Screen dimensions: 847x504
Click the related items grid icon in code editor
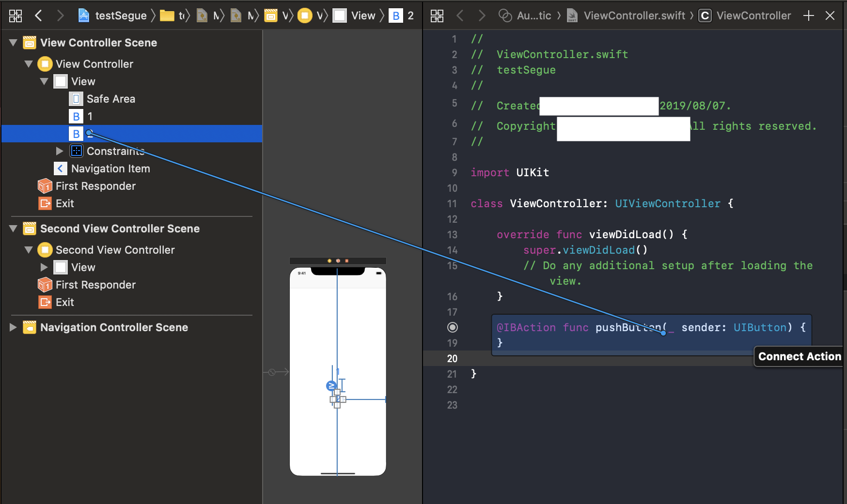coord(437,16)
